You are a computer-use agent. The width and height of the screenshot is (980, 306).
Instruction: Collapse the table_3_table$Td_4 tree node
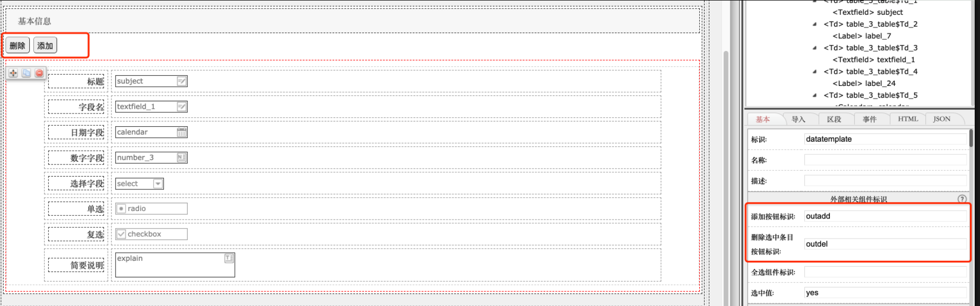pyautogui.click(x=814, y=72)
